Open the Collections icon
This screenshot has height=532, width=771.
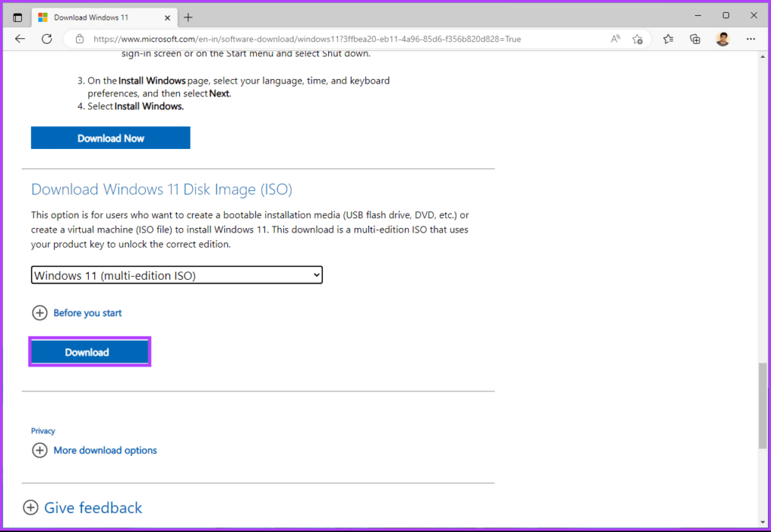click(x=695, y=39)
